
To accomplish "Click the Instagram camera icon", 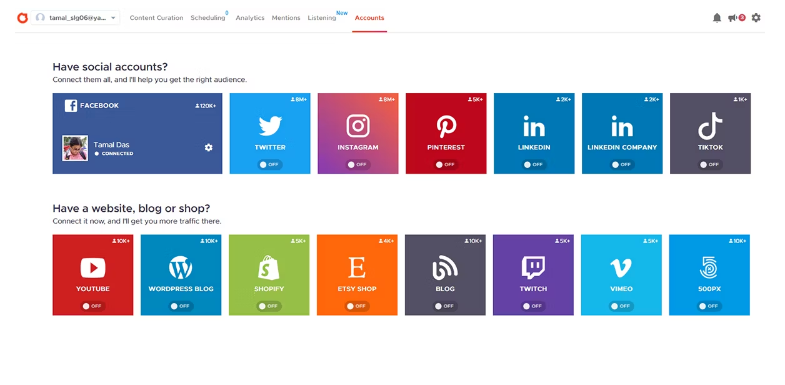I will 358,126.
